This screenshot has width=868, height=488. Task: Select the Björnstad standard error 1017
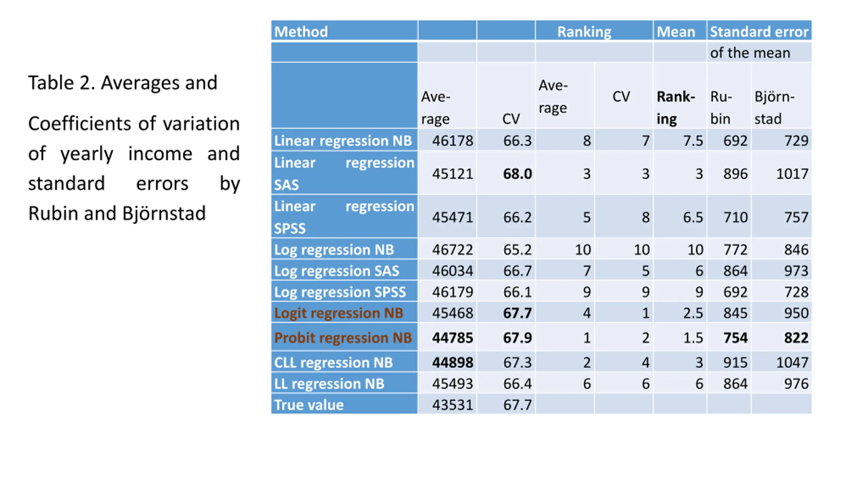click(x=792, y=174)
